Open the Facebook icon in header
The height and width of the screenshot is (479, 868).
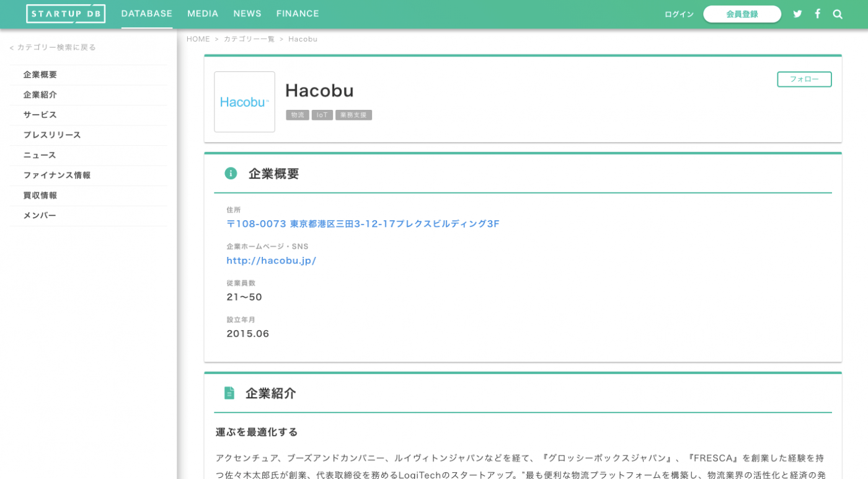pos(818,14)
